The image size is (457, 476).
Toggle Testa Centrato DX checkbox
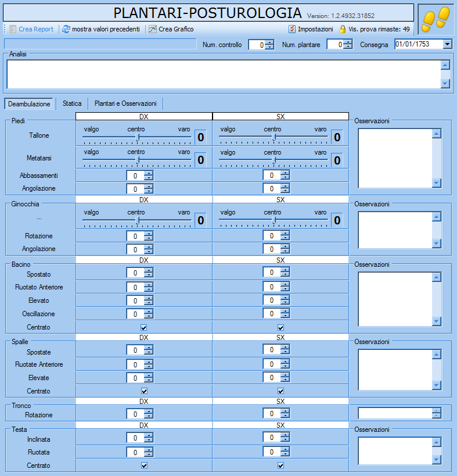tap(145, 466)
